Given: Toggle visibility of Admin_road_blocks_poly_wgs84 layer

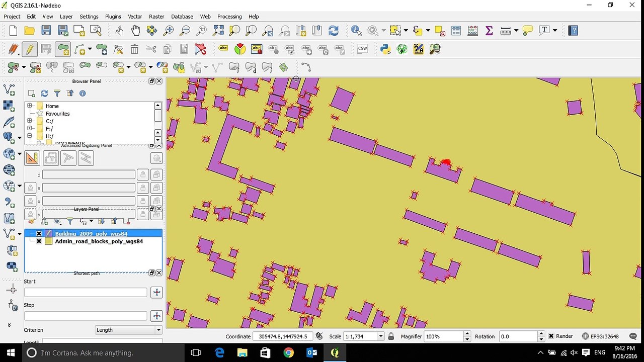Looking at the screenshot, I should [x=39, y=241].
